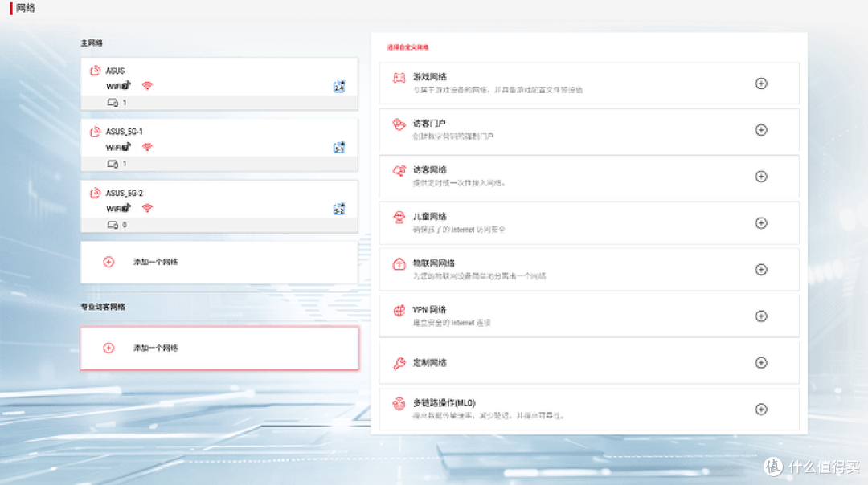Add the 游戏网络 gaming network with plus icon
The width and height of the screenshot is (868, 485).
pyautogui.click(x=761, y=84)
